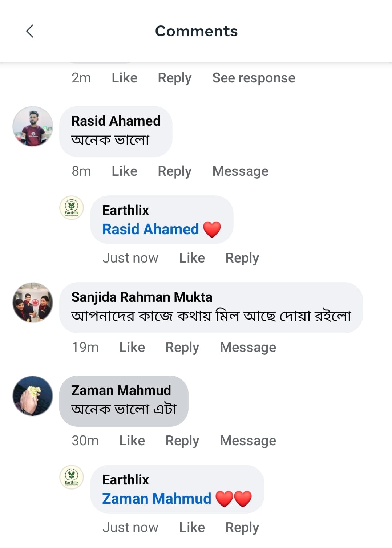Like Sanjida Rahman Mukta's comment
This screenshot has width=392, height=548.
pos(132,347)
